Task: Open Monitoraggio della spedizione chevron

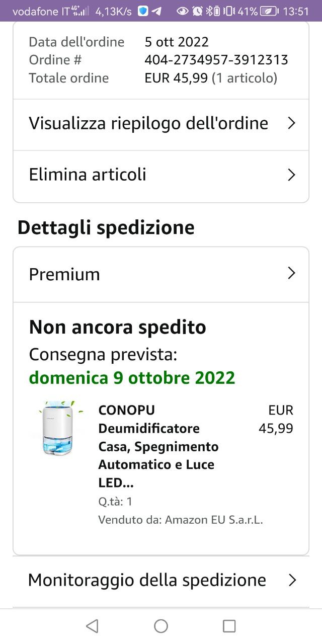Action: (x=292, y=580)
